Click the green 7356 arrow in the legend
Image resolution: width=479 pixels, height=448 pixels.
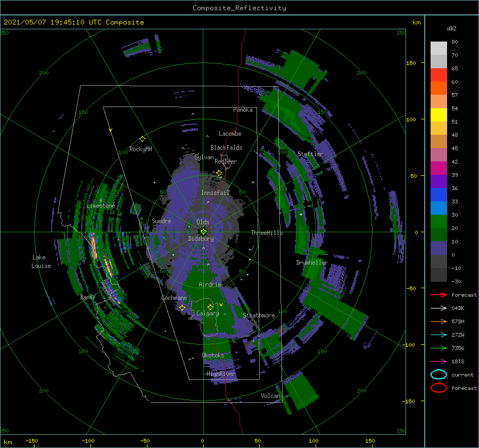coord(439,348)
